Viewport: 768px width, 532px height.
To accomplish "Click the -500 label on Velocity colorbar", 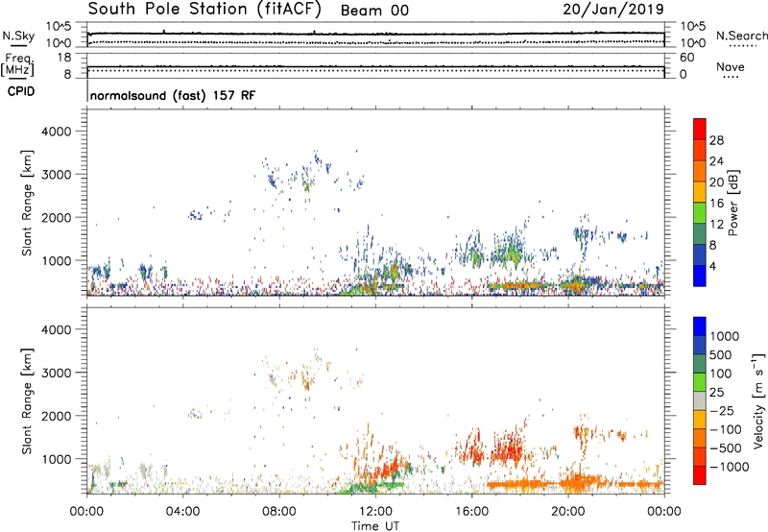I will point(725,448).
